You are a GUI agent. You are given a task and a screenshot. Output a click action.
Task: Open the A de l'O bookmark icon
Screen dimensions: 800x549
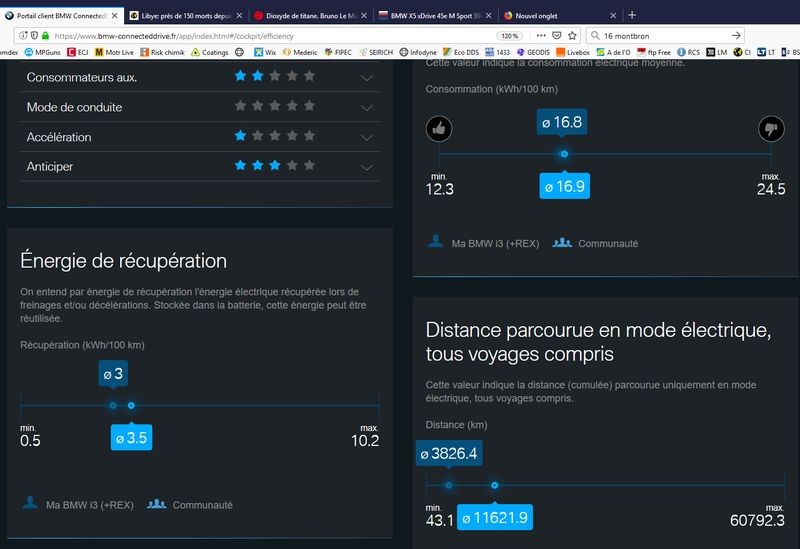click(601, 52)
